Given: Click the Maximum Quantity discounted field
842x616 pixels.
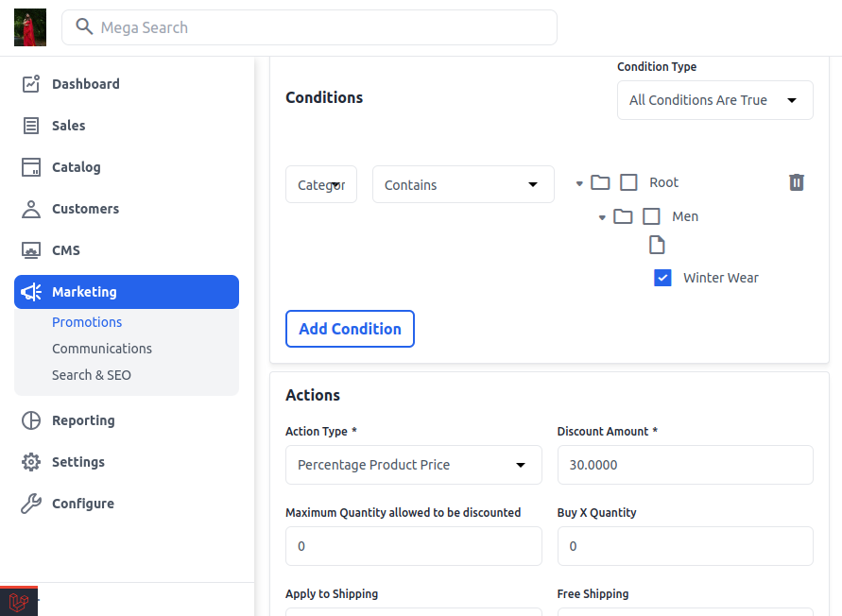Looking at the screenshot, I should [x=414, y=546].
